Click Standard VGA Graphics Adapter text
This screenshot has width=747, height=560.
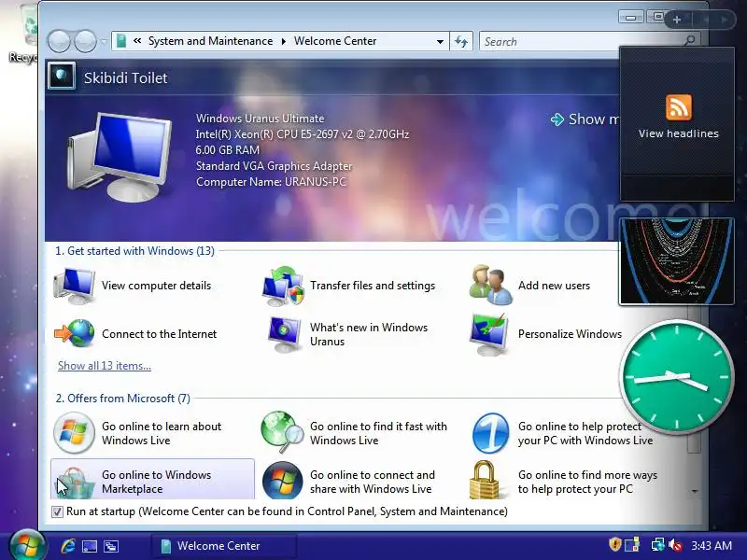[x=274, y=166]
